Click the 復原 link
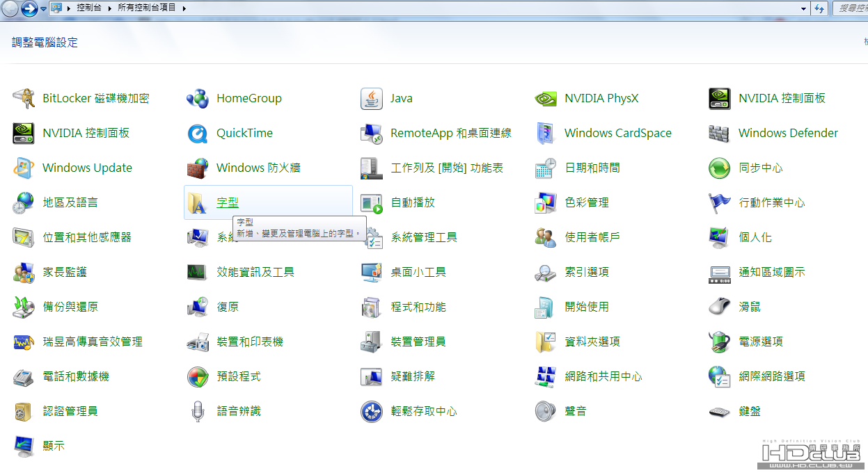The width and height of the screenshot is (868, 473). (228, 307)
